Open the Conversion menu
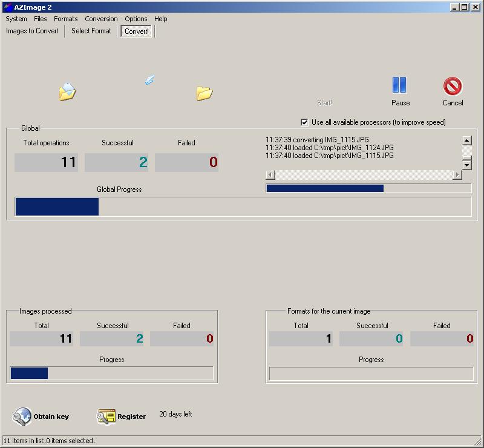The width and height of the screenshot is (484, 448). click(x=101, y=19)
